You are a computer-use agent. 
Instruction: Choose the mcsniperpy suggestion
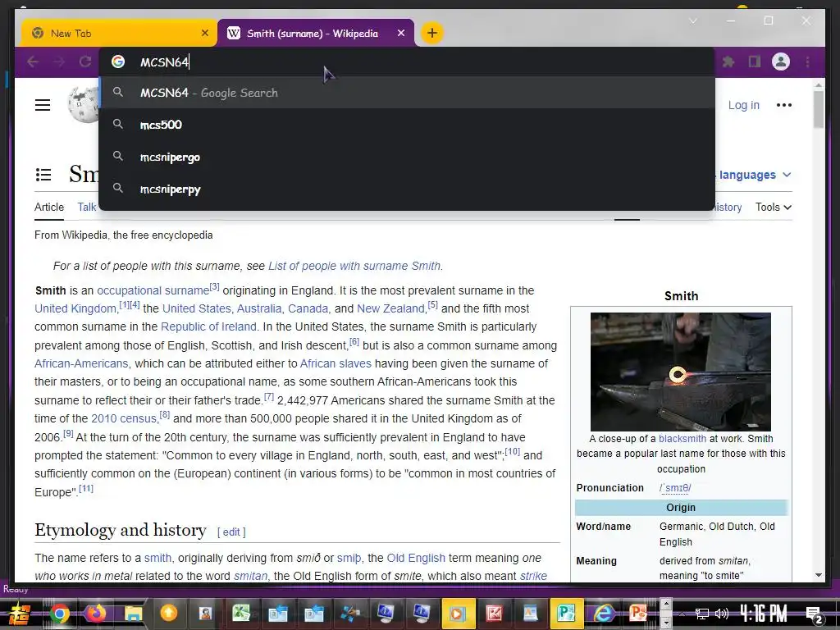coord(407,189)
